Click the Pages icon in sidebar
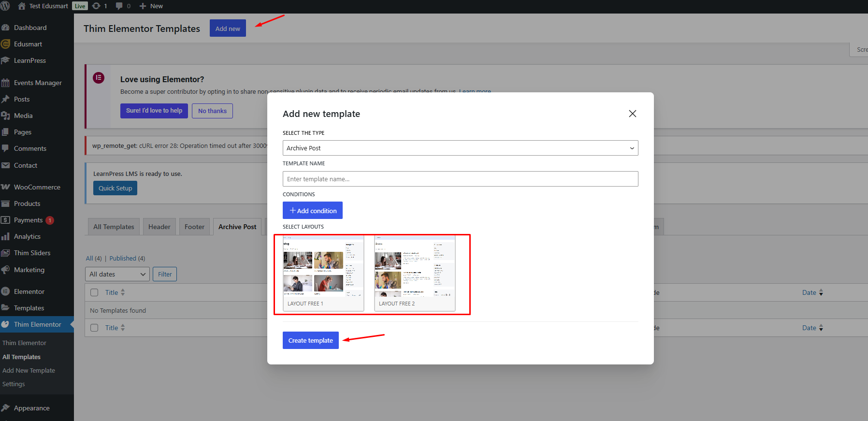868x421 pixels. pyautogui.click(x=6, y=132)
